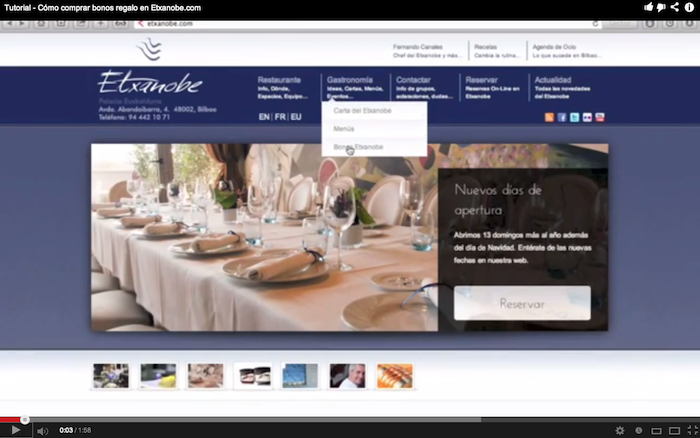Open the RSS feed icon

[549, 117]
